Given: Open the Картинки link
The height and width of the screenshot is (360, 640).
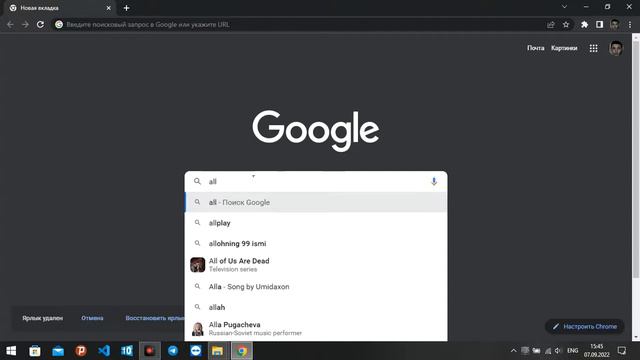Looking at the screenshot, I should [564, 48].
